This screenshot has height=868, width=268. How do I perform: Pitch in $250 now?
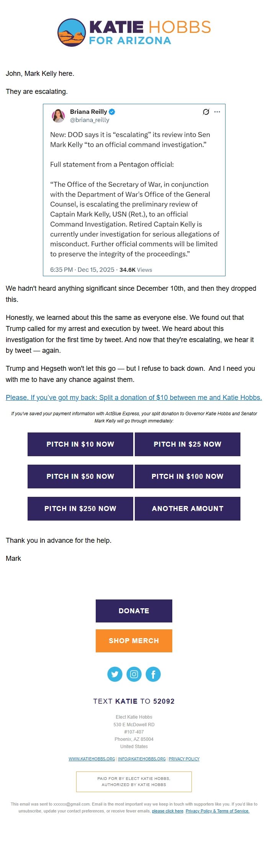(80, 508)
